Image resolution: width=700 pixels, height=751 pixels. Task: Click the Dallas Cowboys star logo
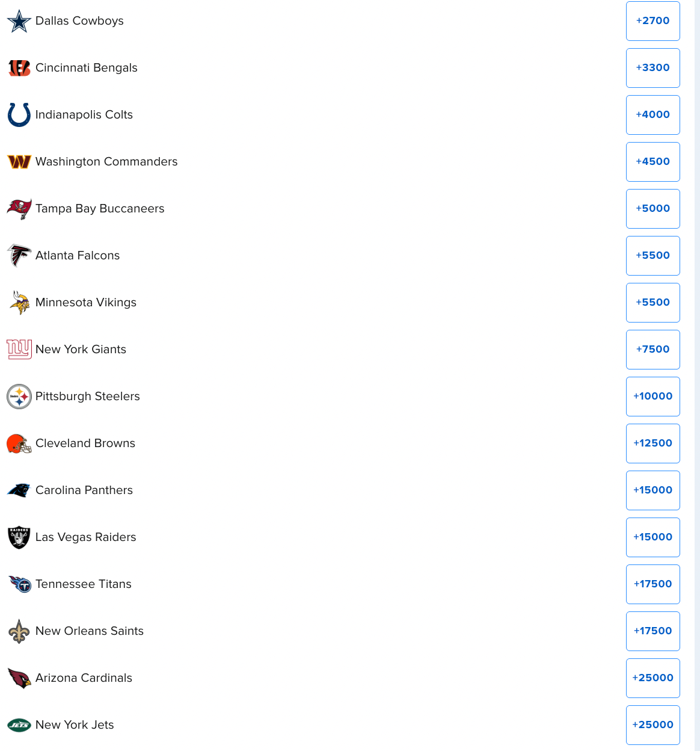tap(19, 21)
